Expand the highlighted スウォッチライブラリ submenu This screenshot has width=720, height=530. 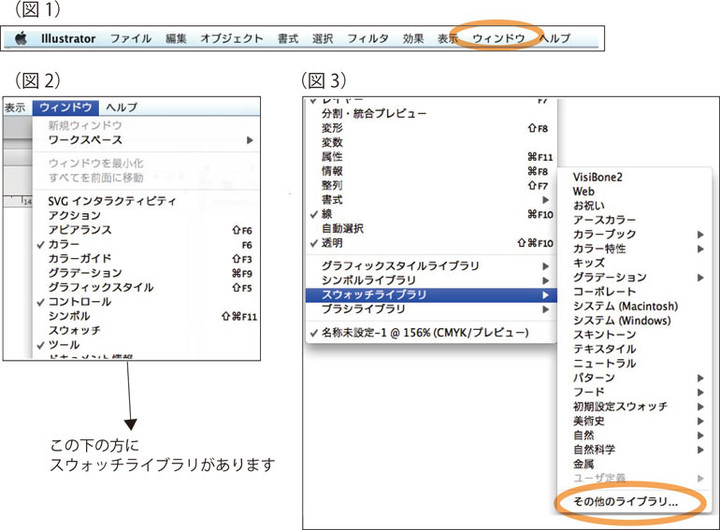coord(431,295)
